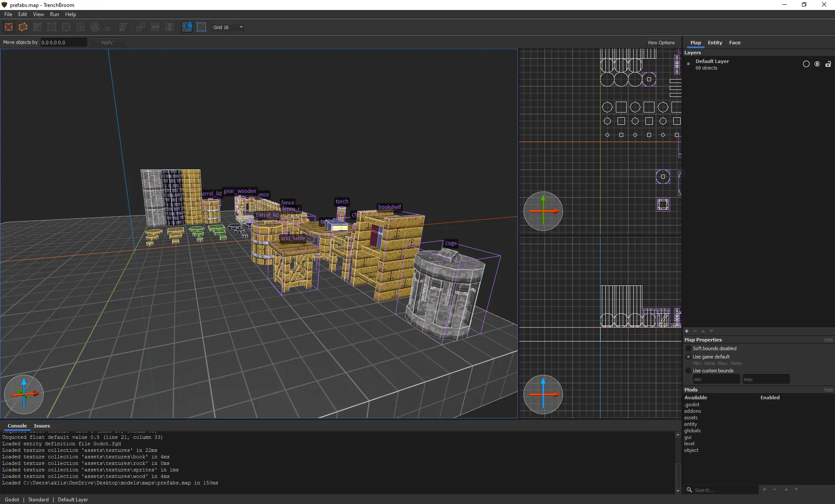This screenshot has width=835, height=504.
Task: Click the clip tool icon
Action: click(37, 27)
